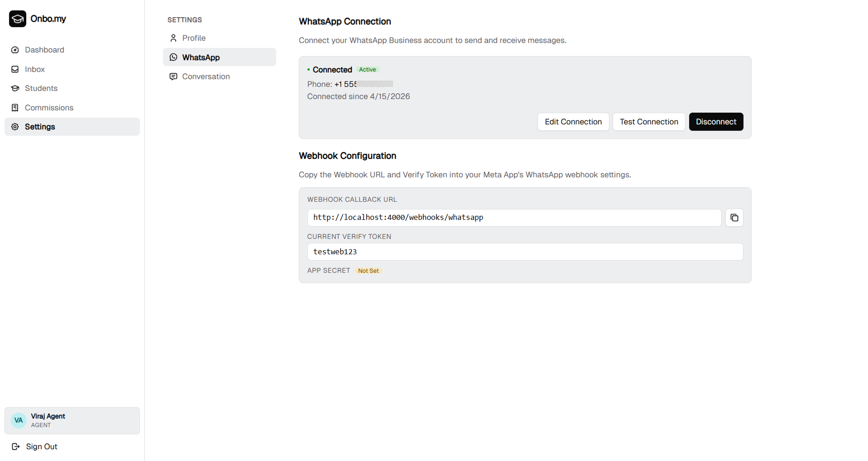Open the Dashboard page
This screenshot has width=868, height=461.
click(72, 50)
